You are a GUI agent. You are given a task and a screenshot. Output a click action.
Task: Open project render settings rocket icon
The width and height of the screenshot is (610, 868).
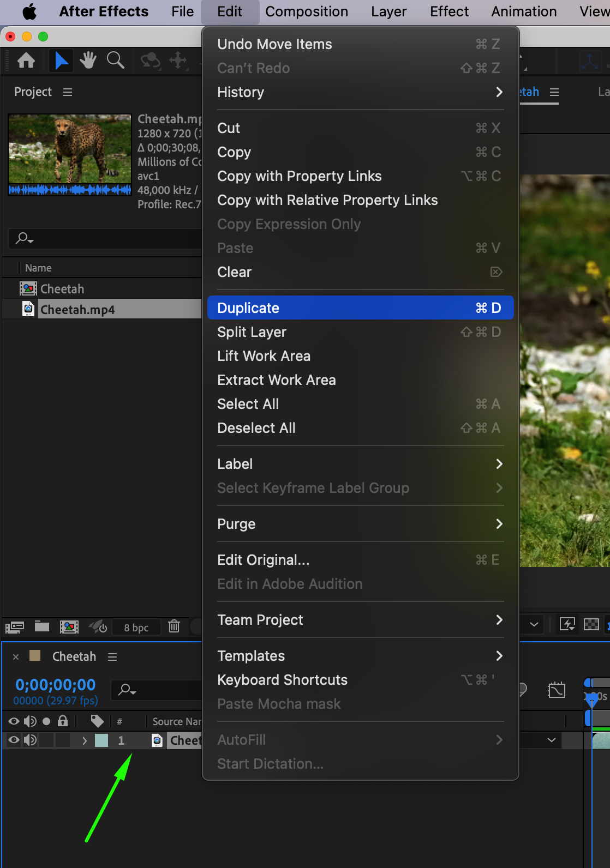(98, 626)
